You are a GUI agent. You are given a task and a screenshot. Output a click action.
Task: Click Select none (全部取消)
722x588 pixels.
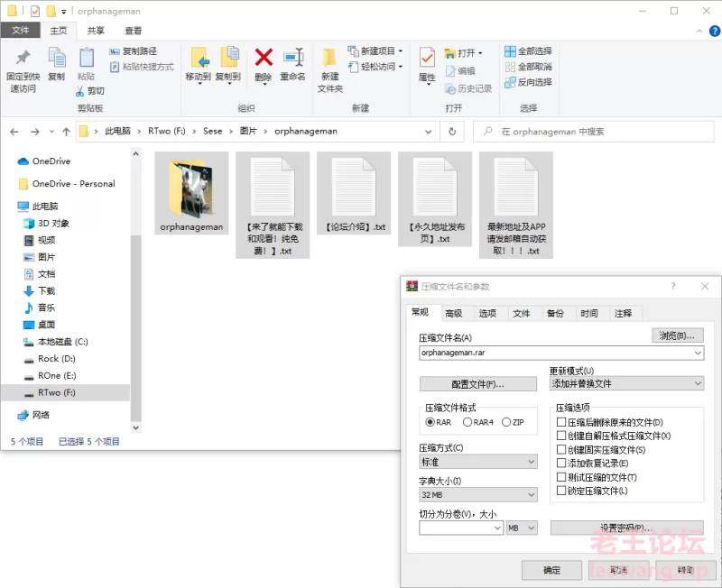pyautogui.click(x=528, y=67)
